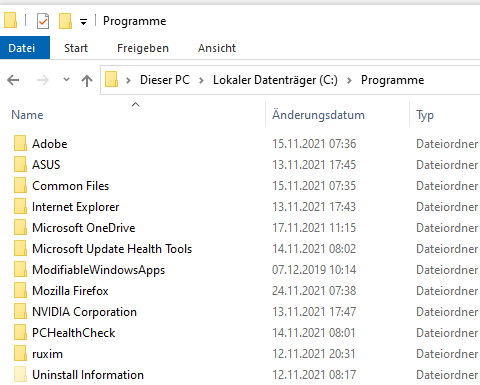Click date 14.11.2021 08:02 of Update Health Tools
The width and height of the screenshot is (480, 385).
314,249
